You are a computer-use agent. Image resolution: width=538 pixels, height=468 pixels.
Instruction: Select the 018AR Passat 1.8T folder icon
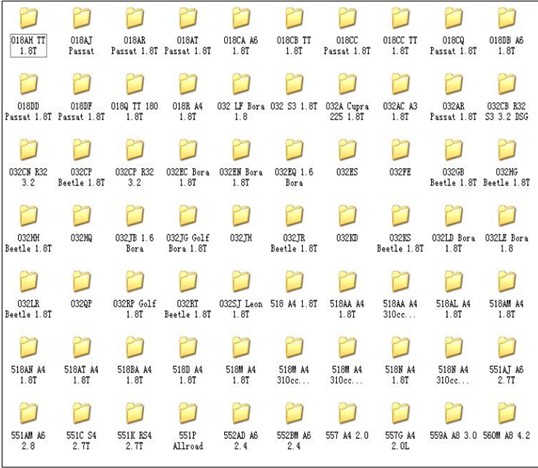point(134,18)
